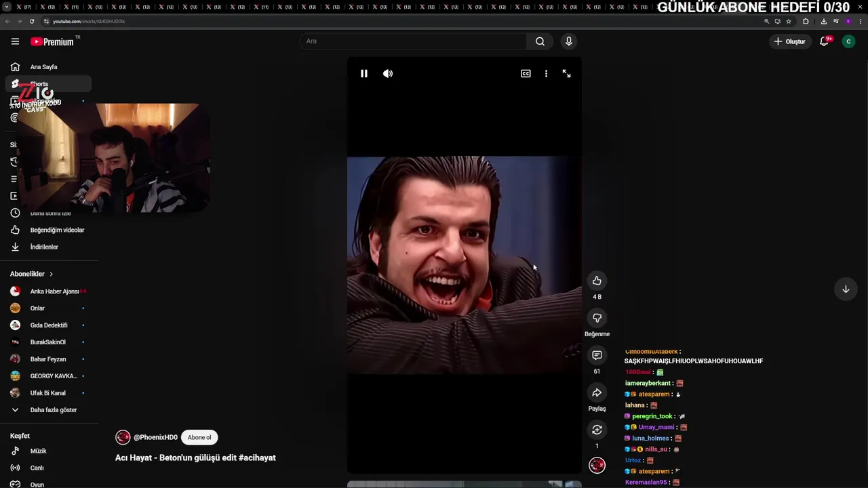Viewport: 868px width, 488px height.
Task: Enter fullscreen for the Short
Action: (566, 73)
